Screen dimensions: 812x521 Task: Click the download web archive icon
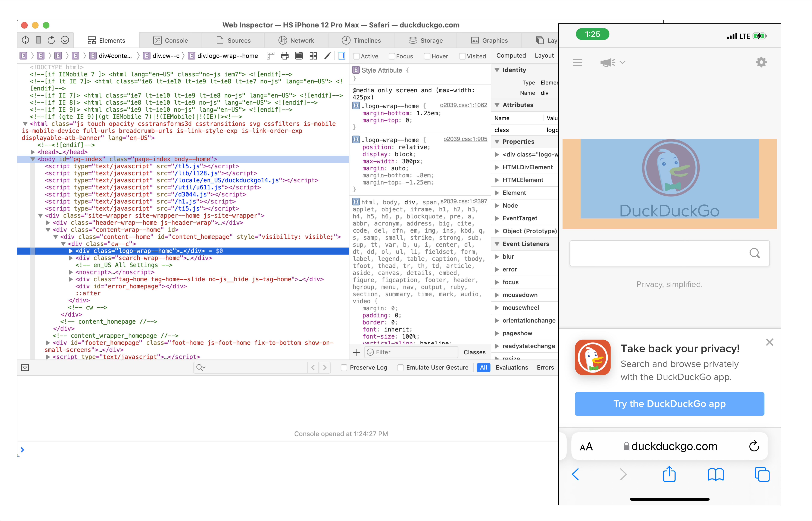[65, 40]
